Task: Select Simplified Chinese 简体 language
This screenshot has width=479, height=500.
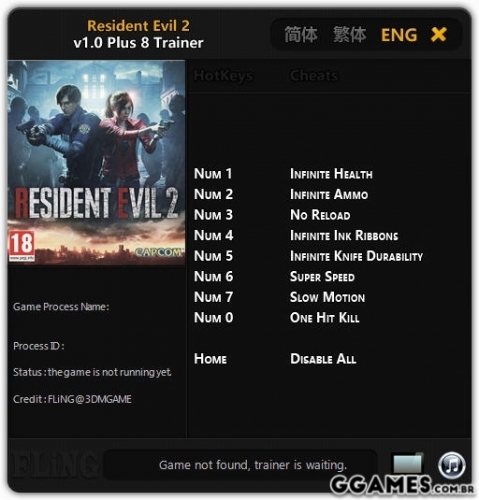Action: pyautogui.click(x=301, y=35)
